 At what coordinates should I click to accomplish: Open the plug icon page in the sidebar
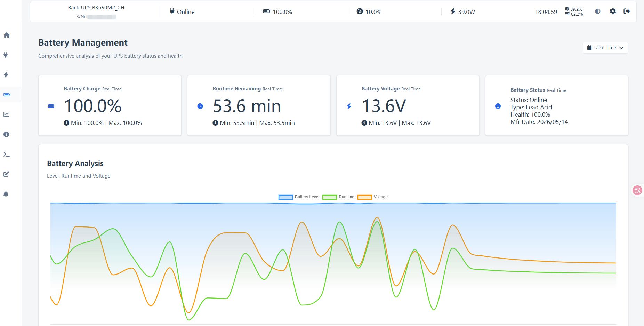[x=6, y=55]
